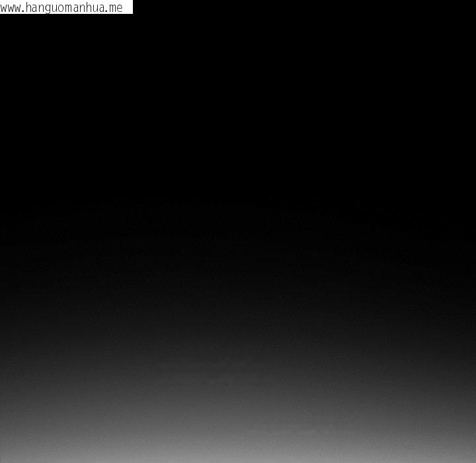Click the pure black upper half of the image

(238, 112)
